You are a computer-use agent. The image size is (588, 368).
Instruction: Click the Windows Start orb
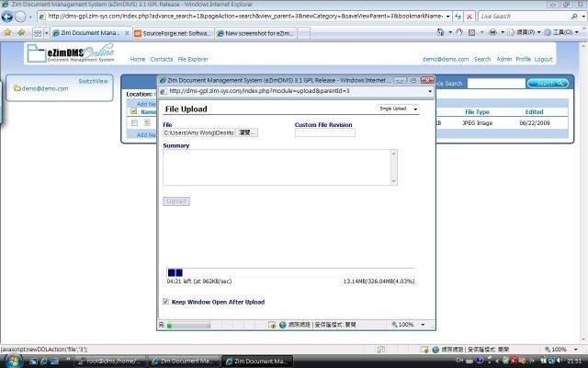14,362
